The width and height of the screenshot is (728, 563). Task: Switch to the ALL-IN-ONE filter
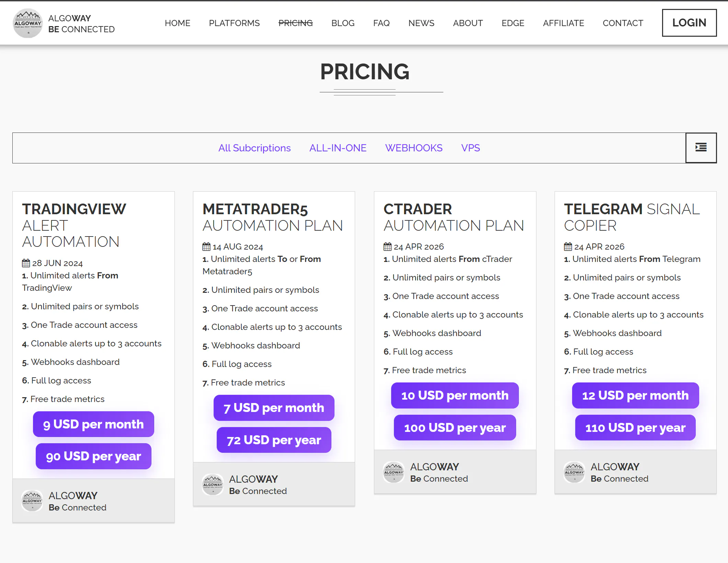click(x=338, y=148)
